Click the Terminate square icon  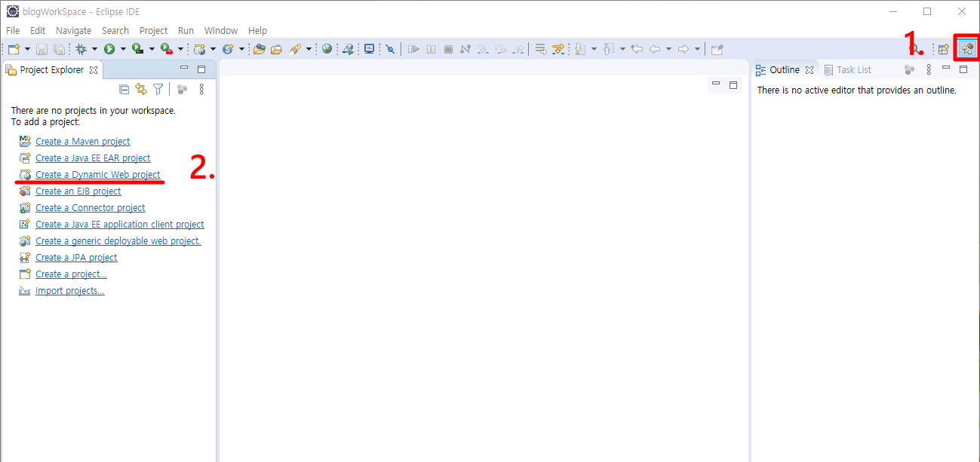click(x=448, y=49)
